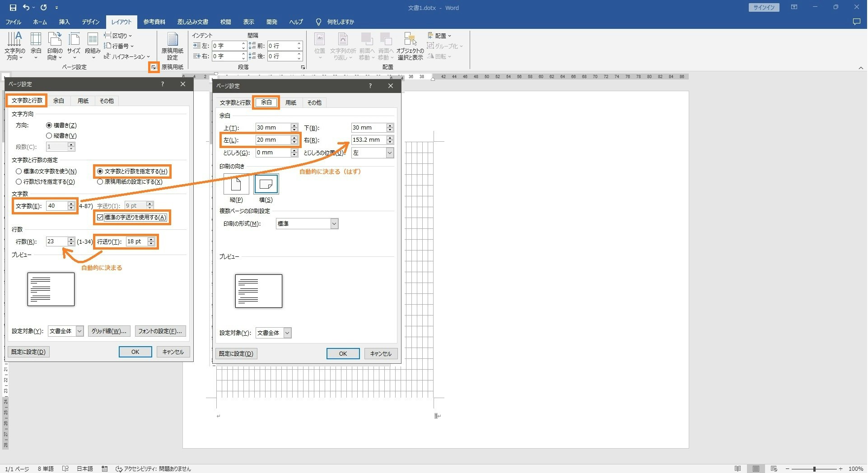Click 既定に設定 button in left dialog

pos(28,352)
